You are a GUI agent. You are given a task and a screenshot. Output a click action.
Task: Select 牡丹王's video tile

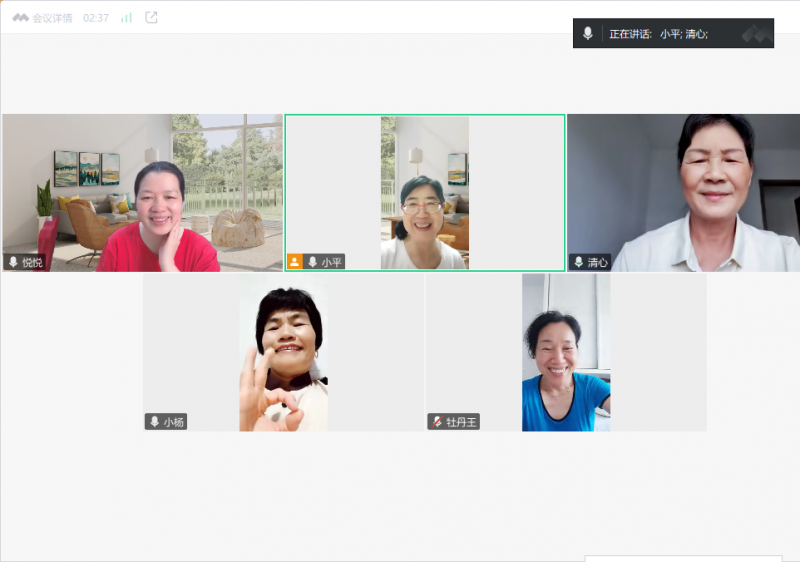coord(565,352)
